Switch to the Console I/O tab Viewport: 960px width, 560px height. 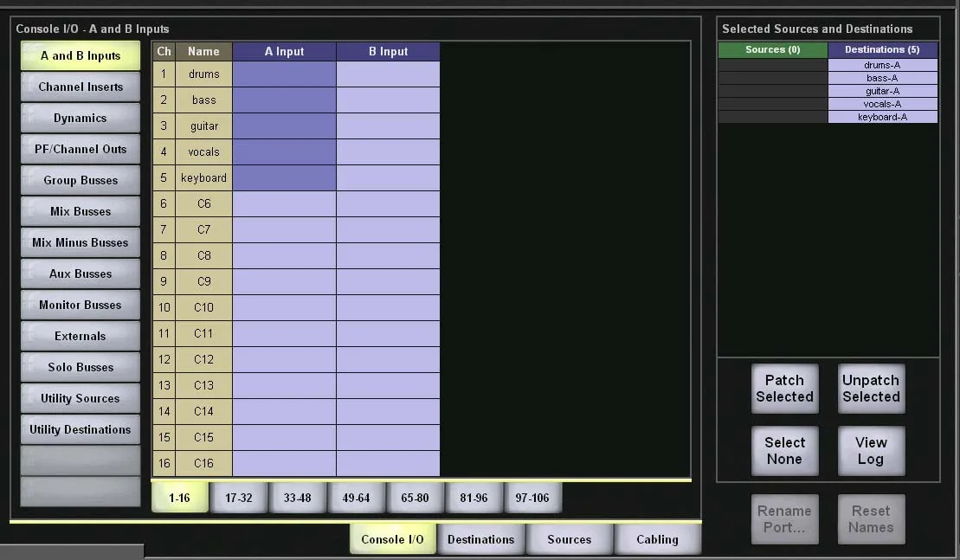click(392, 539)
